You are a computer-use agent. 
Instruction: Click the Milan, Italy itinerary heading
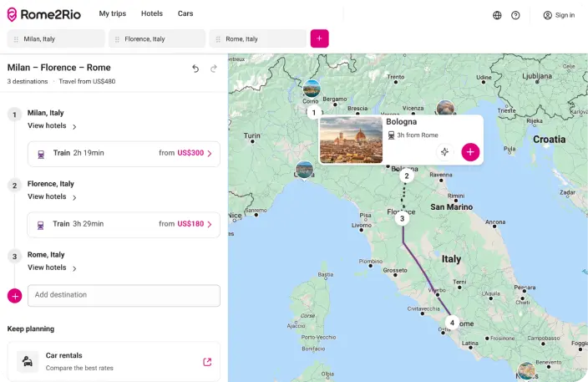click(x=45, y=113)
